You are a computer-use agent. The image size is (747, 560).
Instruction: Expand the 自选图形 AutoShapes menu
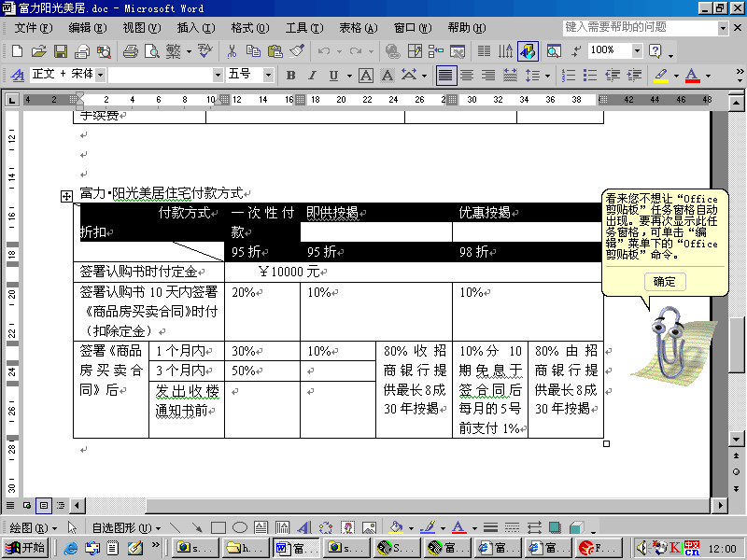[x=126, y=527]
